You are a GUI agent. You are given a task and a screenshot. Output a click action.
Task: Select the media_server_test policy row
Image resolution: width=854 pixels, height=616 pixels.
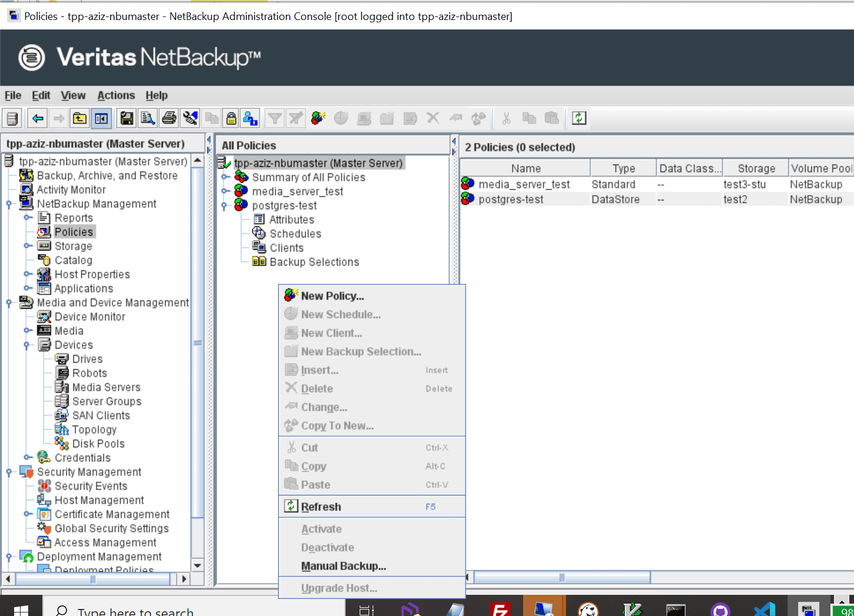523,183
